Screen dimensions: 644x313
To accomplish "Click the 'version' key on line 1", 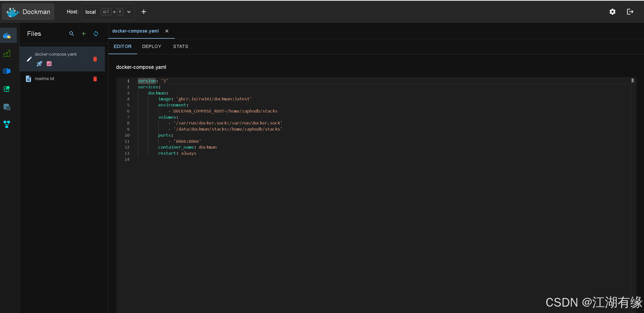I will click(147, 81).
